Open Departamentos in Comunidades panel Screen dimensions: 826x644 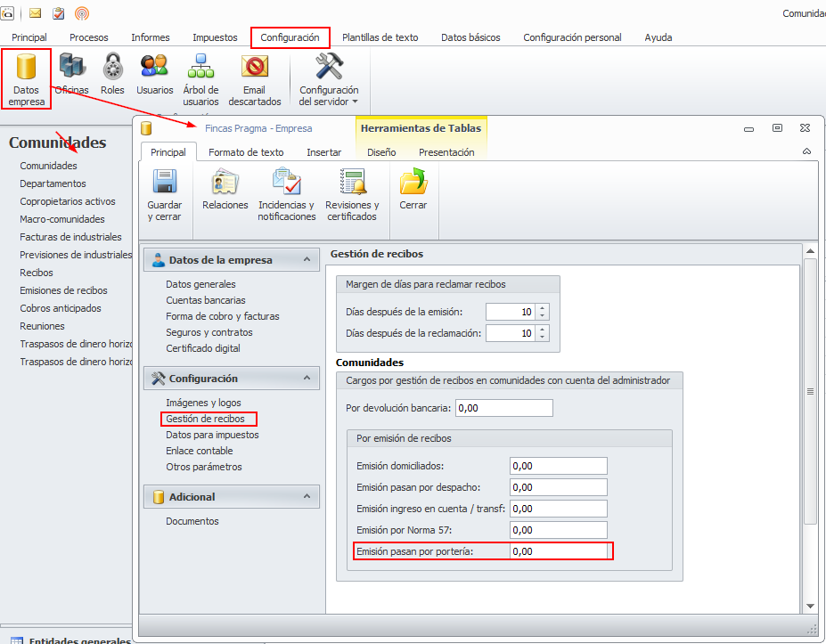pos(53,183)
